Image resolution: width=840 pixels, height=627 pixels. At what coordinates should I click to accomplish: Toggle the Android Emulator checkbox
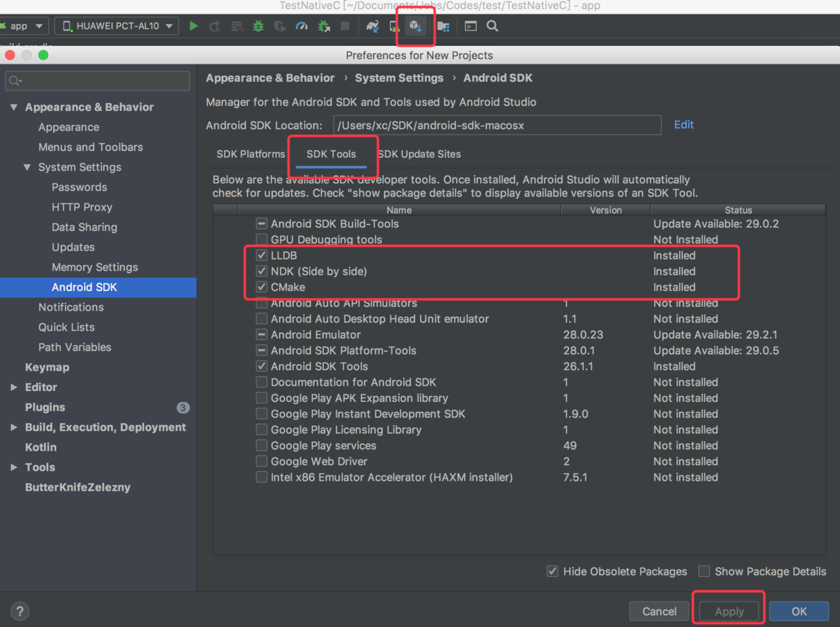pos(261,335)
